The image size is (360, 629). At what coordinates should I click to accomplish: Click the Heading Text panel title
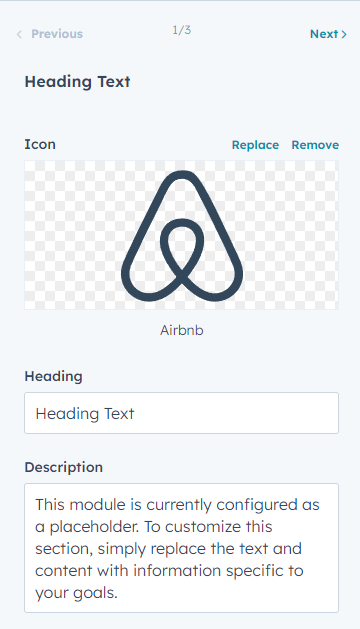click(x=77, y=82)
